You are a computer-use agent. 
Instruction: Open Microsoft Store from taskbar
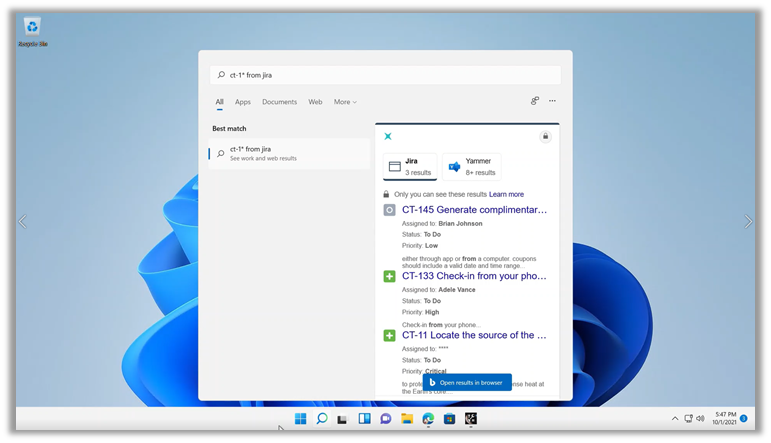point(449,418)
